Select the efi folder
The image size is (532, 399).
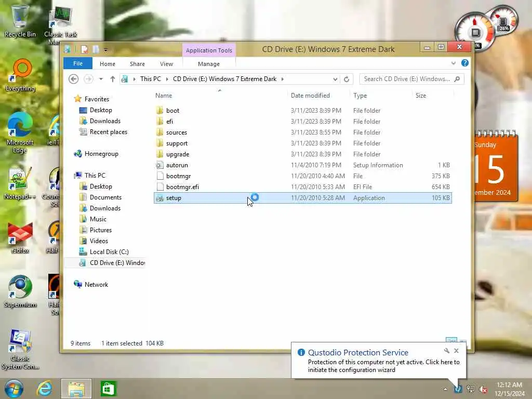pyautogui.click(x=303, y=122)
